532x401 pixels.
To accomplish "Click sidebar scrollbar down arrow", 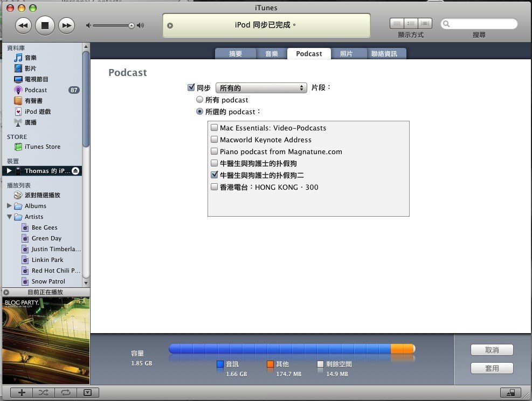I will (x=86, y=282).
